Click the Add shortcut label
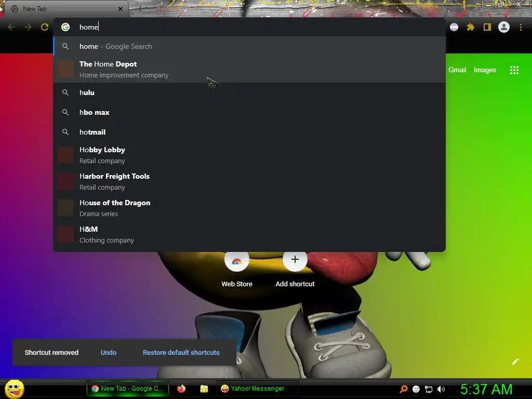This screenshot has width=532, height=399. tap(295, 284)
